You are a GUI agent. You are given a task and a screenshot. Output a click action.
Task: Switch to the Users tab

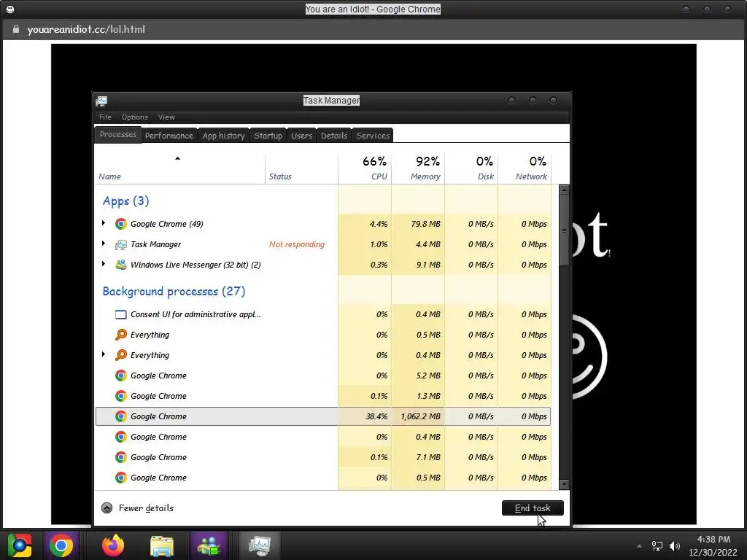(301, 136)
